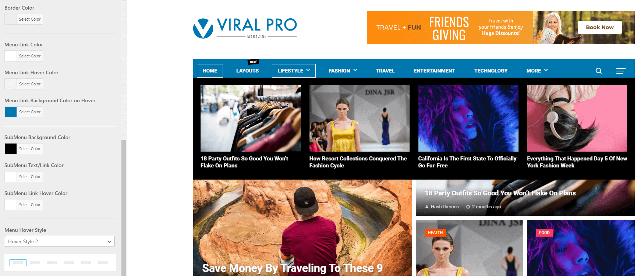Open the hamburger side-menu icon in the navigation bar
This screenshot has width=644, height=276.
[621, 71]
